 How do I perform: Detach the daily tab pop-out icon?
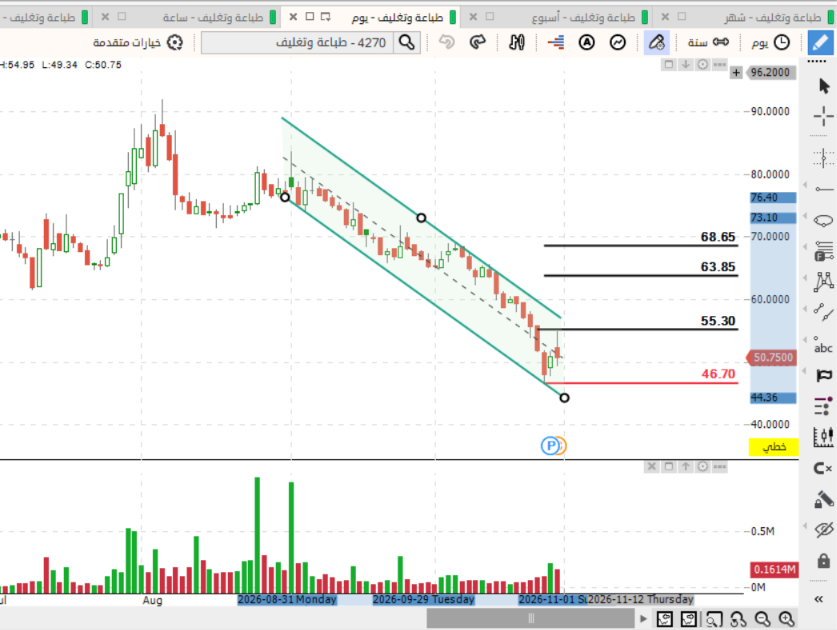[x=325, y=17]
